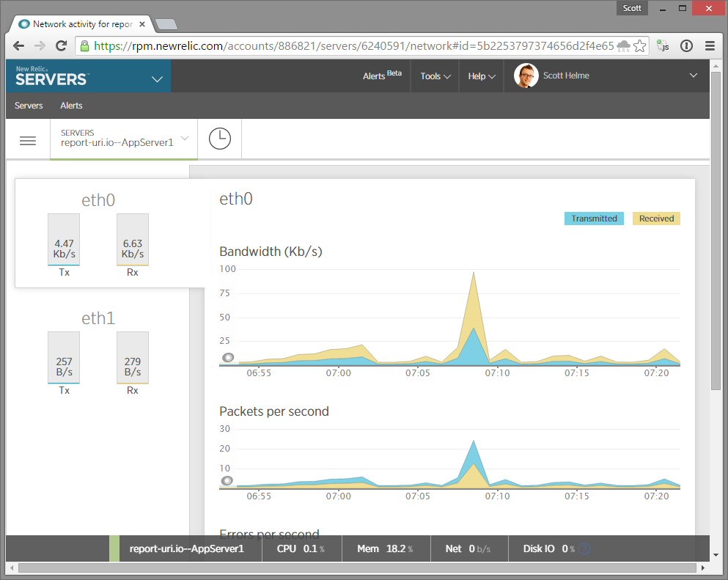Bookmark the page using the star icon
The width and height of the screenshot is (728, 580).
point(639,45)
